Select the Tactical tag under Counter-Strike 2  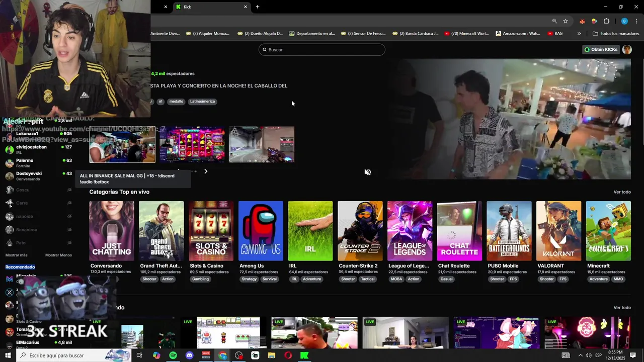368,279
